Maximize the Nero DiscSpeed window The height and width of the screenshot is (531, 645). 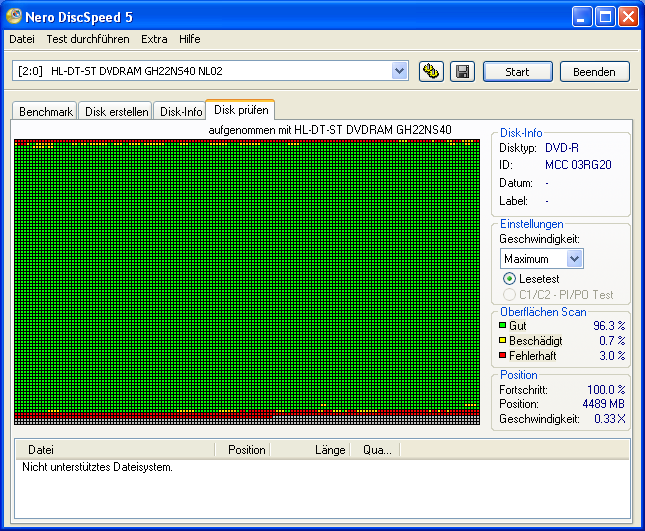pyautogui.click(x=605, y=17)
